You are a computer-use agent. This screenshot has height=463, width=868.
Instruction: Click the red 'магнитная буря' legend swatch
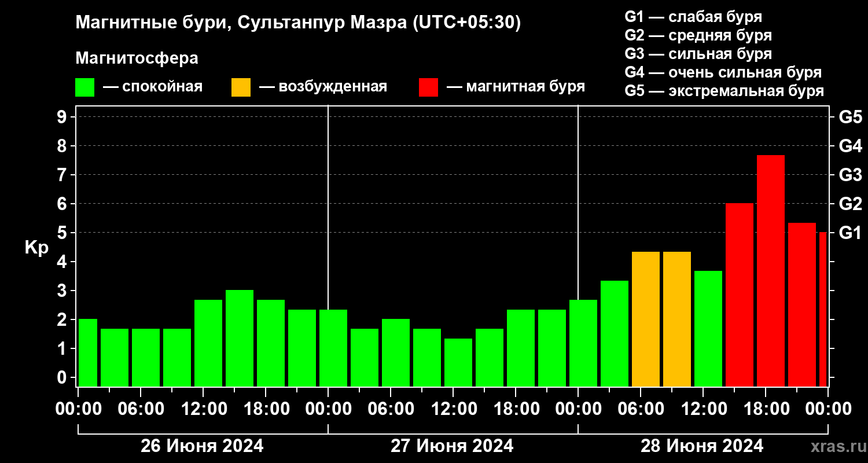pos(428,87)
